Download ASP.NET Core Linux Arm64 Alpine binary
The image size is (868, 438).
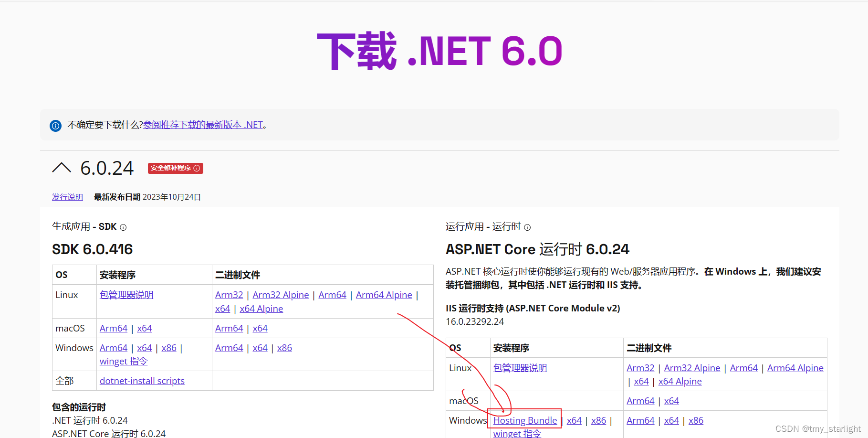click(795, 368)
